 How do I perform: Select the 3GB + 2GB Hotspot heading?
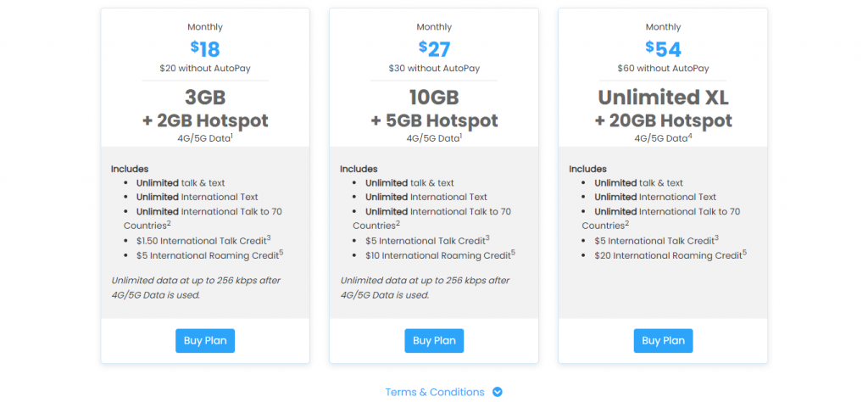click(205, 109)
